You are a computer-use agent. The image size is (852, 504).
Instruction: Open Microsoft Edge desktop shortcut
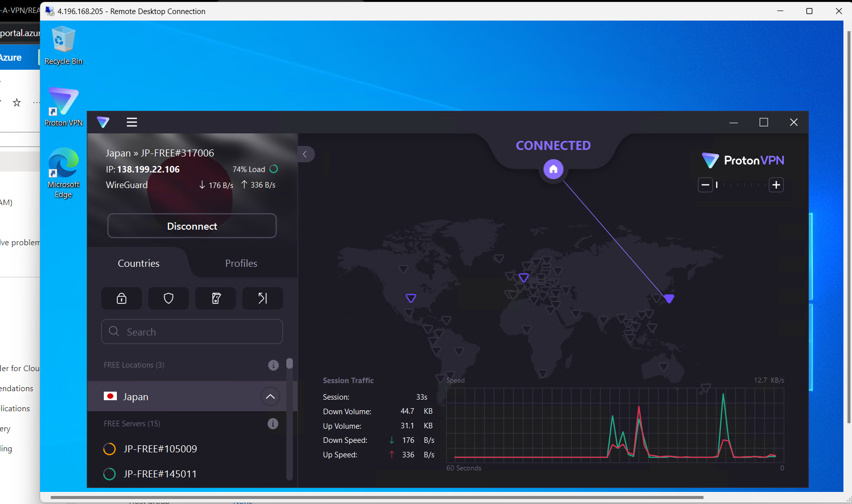coord(63,173)
